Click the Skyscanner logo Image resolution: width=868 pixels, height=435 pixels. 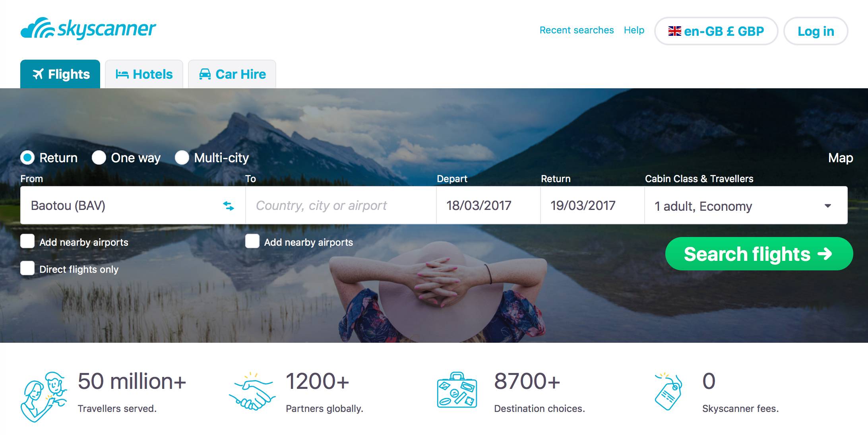click(88, 28)
